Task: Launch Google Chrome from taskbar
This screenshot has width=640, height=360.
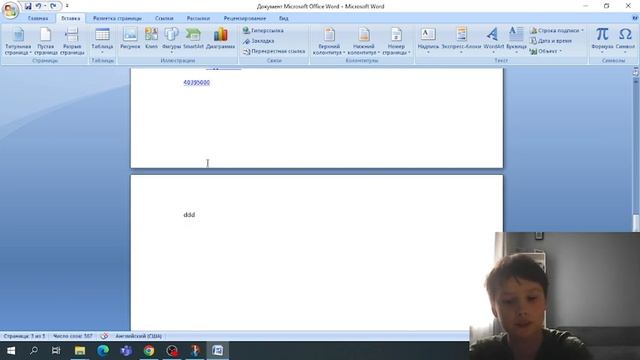Action: tap(149, 351)
